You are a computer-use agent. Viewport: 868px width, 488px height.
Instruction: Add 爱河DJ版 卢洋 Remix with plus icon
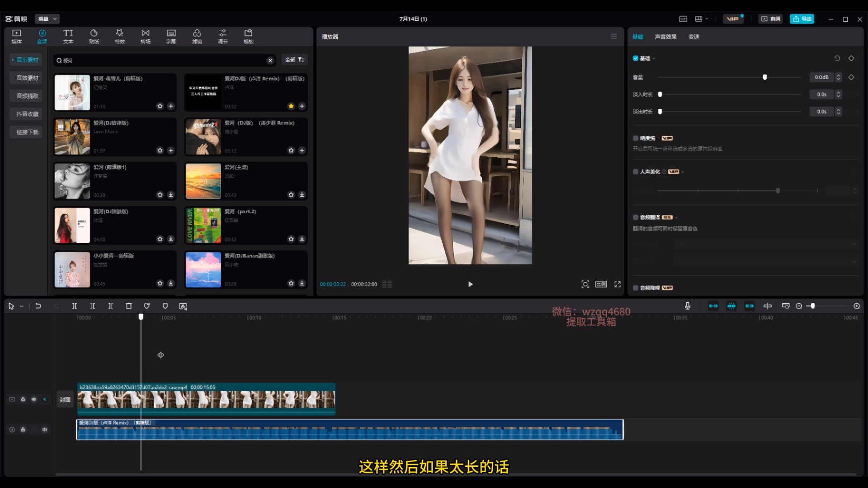pyautogui.click(x=302, y=106)
